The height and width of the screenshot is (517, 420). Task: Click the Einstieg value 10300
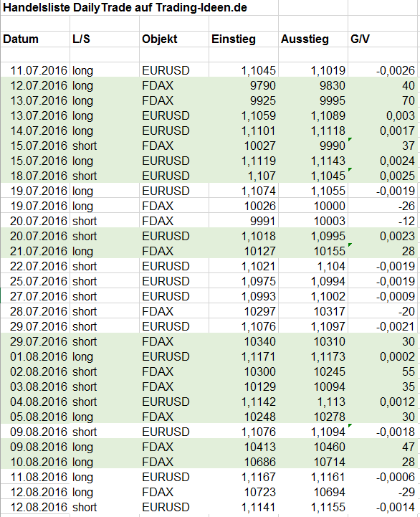244,371
